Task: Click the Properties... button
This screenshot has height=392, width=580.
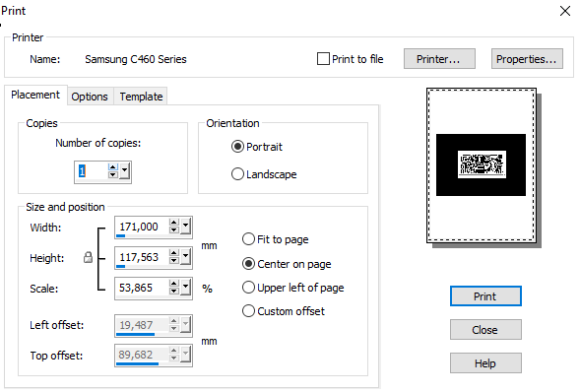Action: pos(527,59)
